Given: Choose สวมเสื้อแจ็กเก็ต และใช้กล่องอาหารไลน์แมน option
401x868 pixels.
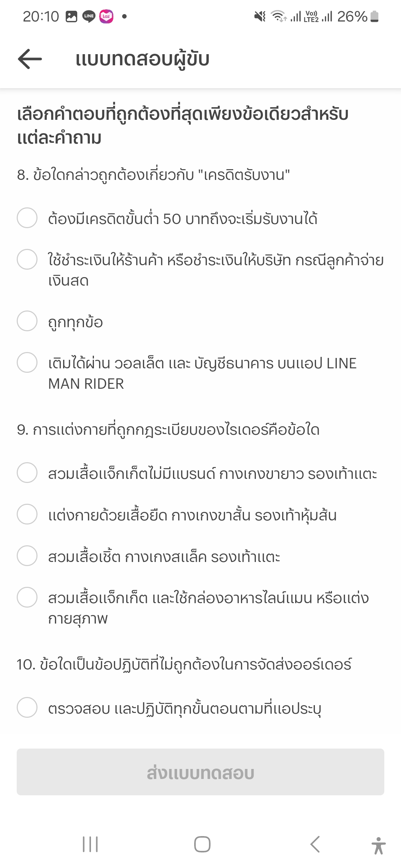Looking at the screenshot, I should click(x=200, y=608).
